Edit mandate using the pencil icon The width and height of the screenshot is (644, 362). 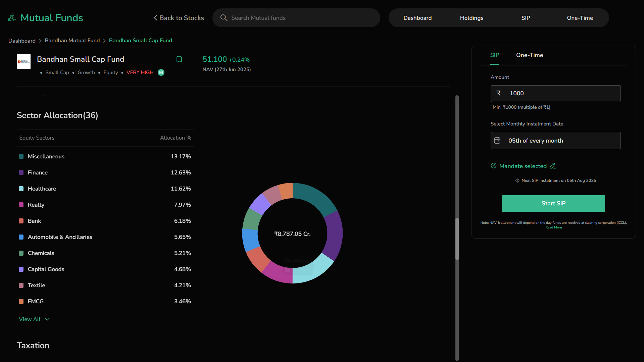tap(553, 166)
